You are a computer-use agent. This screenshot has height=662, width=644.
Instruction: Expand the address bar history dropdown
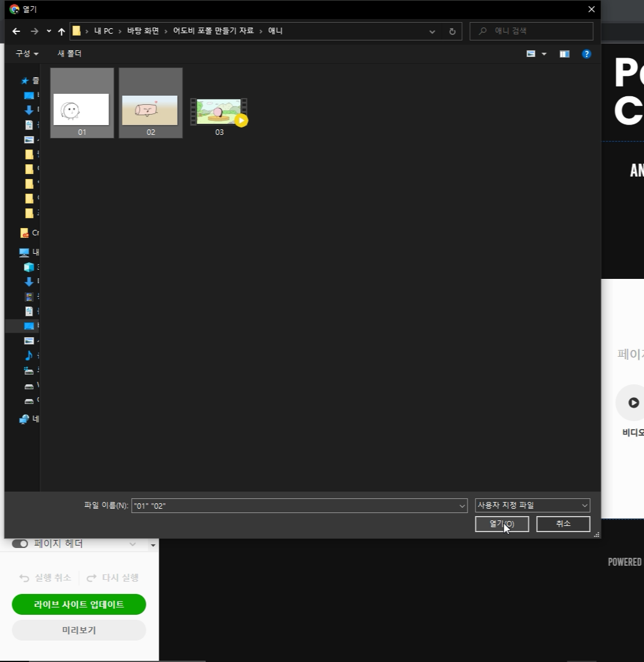432,32
